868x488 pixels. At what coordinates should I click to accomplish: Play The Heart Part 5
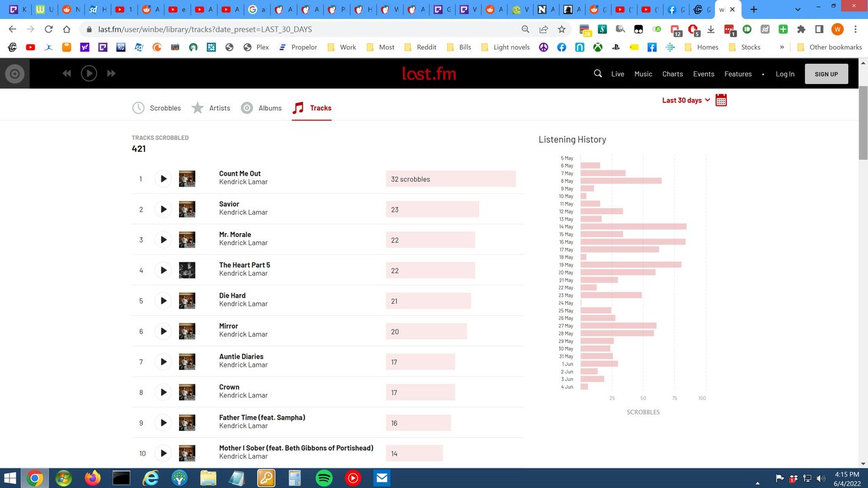click(163, 270)
